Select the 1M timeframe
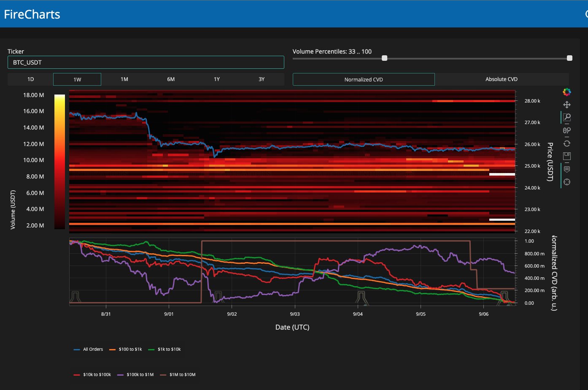This screenshot has width=588, height=390. (124, 79)
